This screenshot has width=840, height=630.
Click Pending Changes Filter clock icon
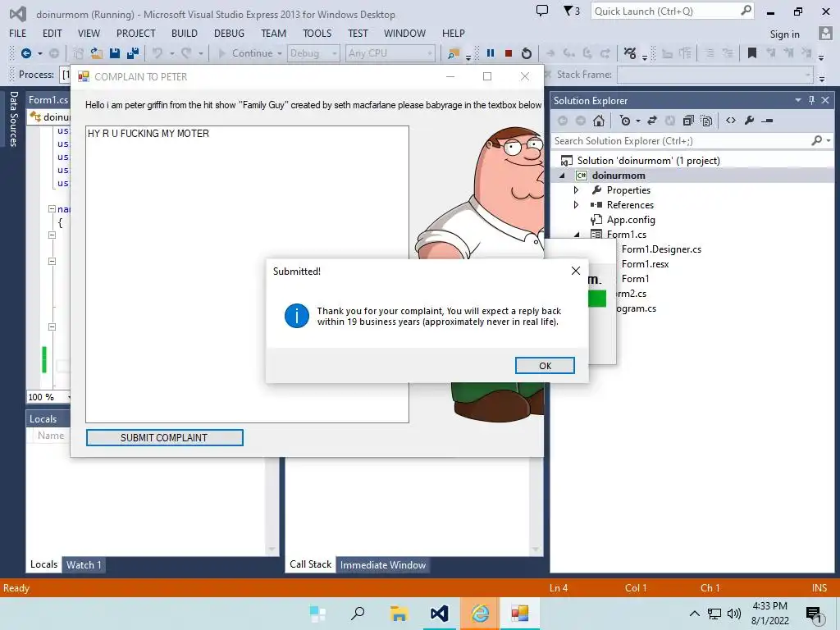pos(624,121)
